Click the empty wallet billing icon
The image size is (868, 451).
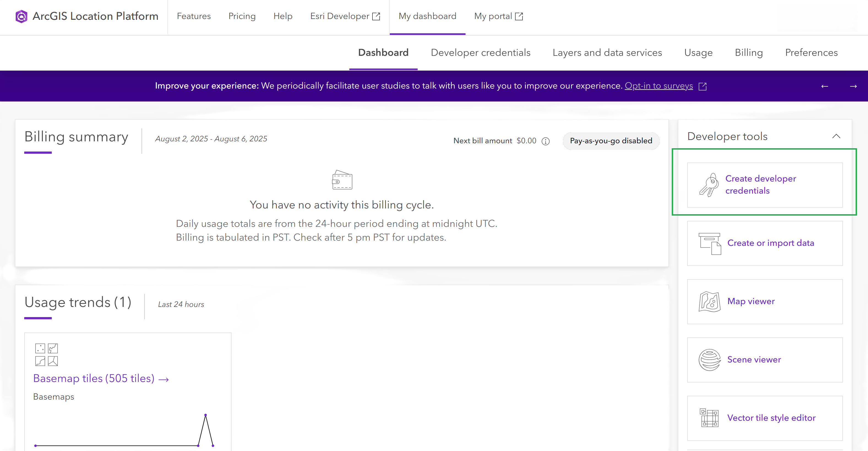tap(342, 180)
